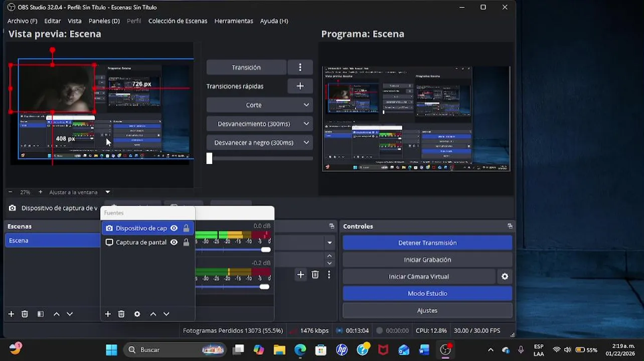The image size is (644, 361).
Task: Lock the Dispositivo de cap source
Action: tap(186, 228)
